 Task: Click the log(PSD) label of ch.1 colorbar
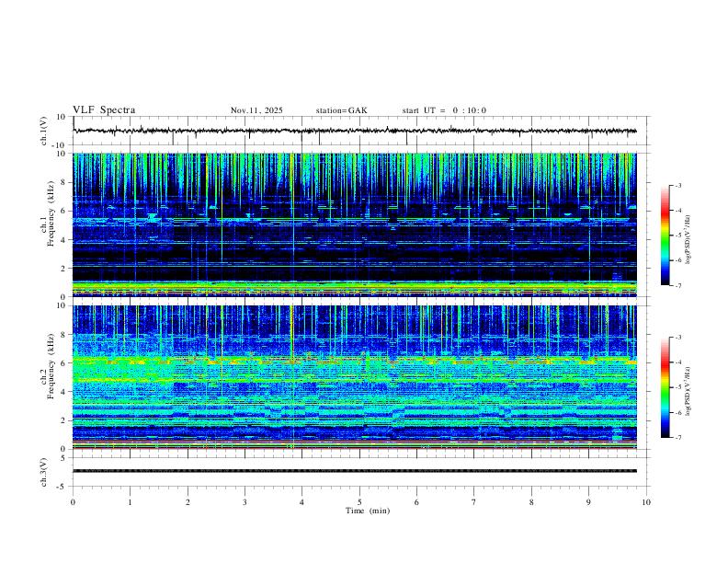pos(688,239)
